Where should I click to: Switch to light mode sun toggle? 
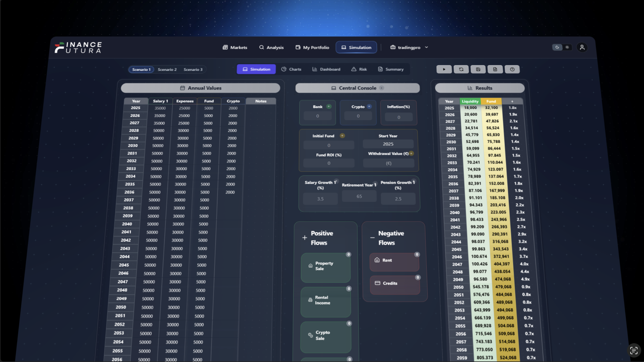(567, 47)
